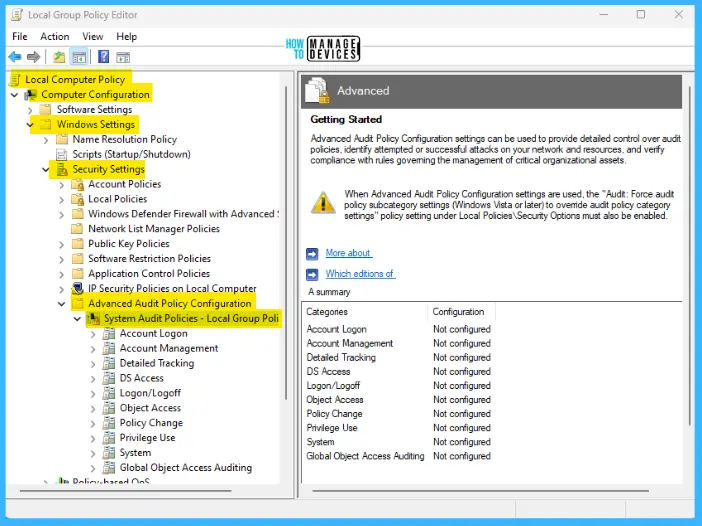Expand the Name Resolution Policy node
This screenshot has width=702, height=526.
pyautogui.click(x=46, y=140)
